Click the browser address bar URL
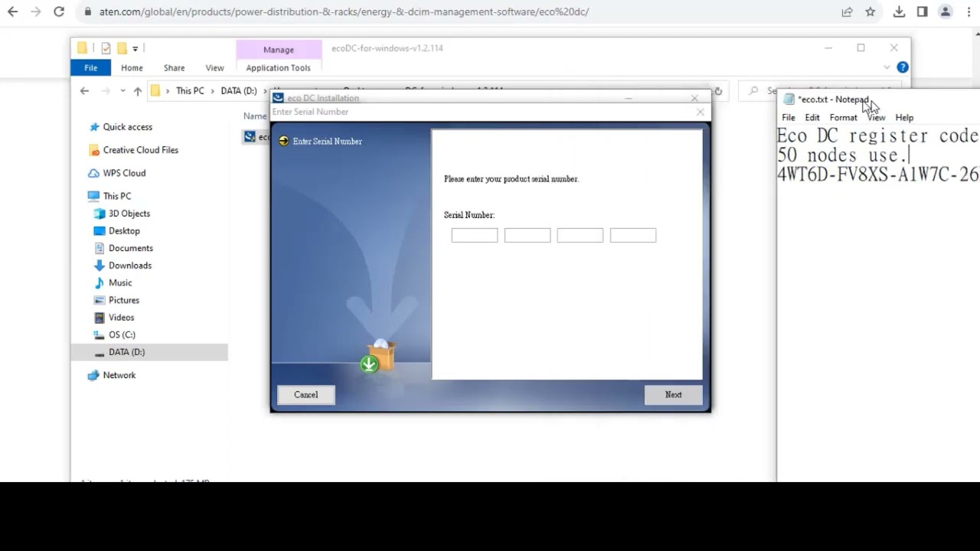980x551 pixels. point(344,11)
